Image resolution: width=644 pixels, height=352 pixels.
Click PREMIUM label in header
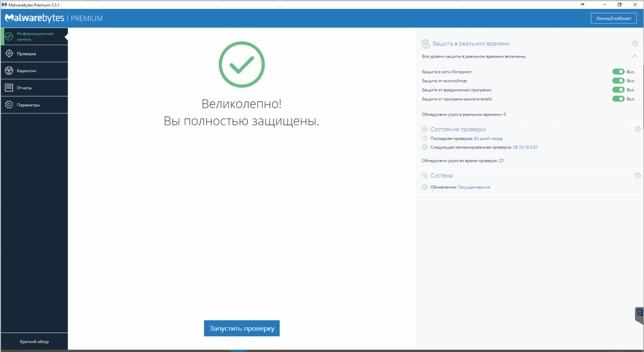(x=86, y=18)
